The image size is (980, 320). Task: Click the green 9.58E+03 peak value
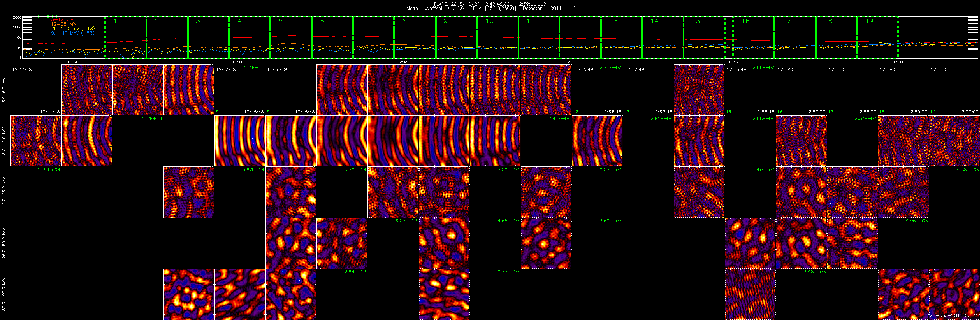point(968,170)
